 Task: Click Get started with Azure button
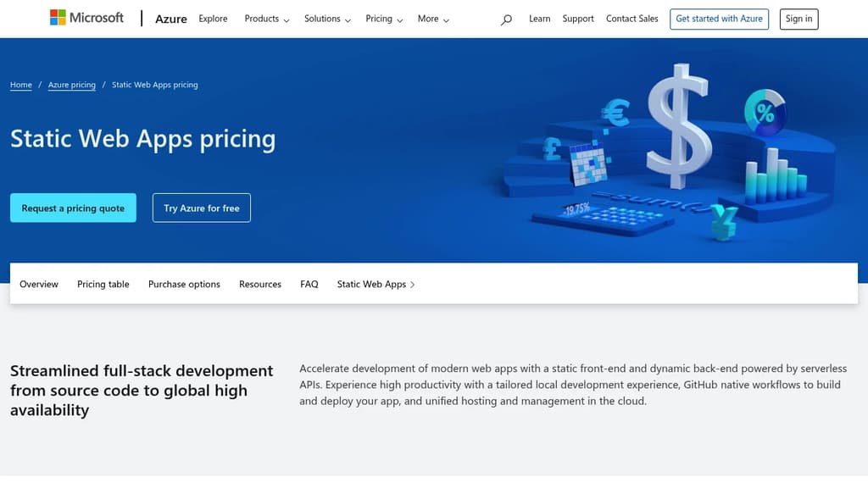click(x=719, y=19)
